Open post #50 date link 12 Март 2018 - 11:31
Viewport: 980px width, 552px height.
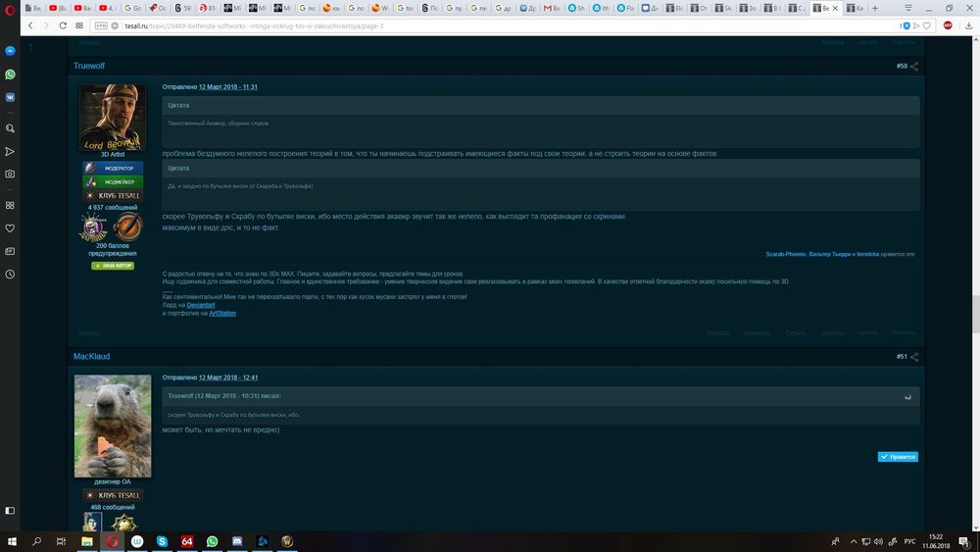(228, 87)
